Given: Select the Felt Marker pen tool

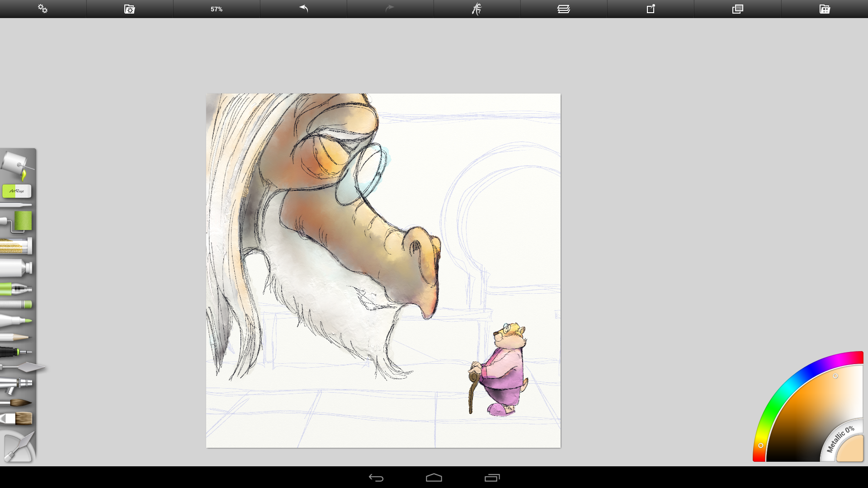Looking at the screenshot, I should pos(16,321).
